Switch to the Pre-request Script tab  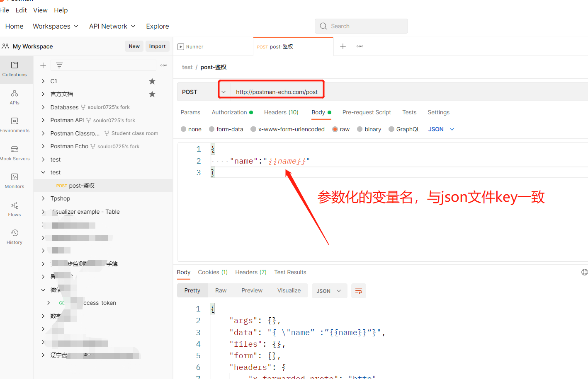(x=367, y=112)
